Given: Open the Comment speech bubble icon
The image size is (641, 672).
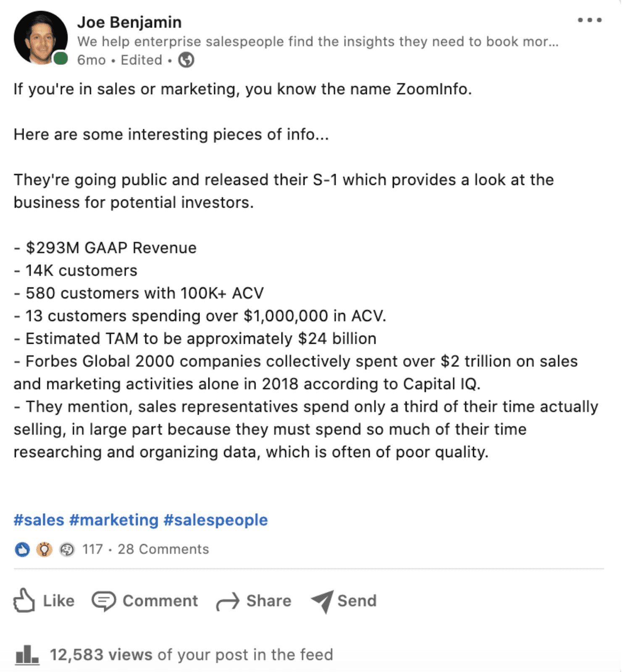Looking at the screenshot, I should pyautogui.click(x=103, y=601).
